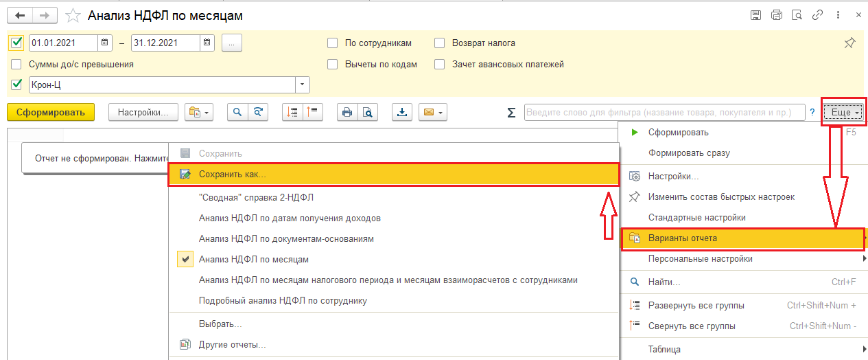Choose '"Сводная" справка 2-НДФЛ' report variant
868x360 pixels.
click(393, 197)
